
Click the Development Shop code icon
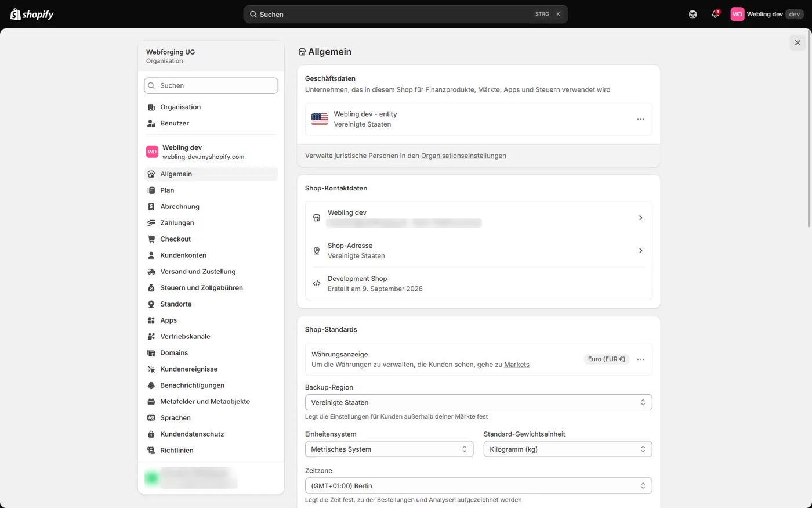point(317,284)
